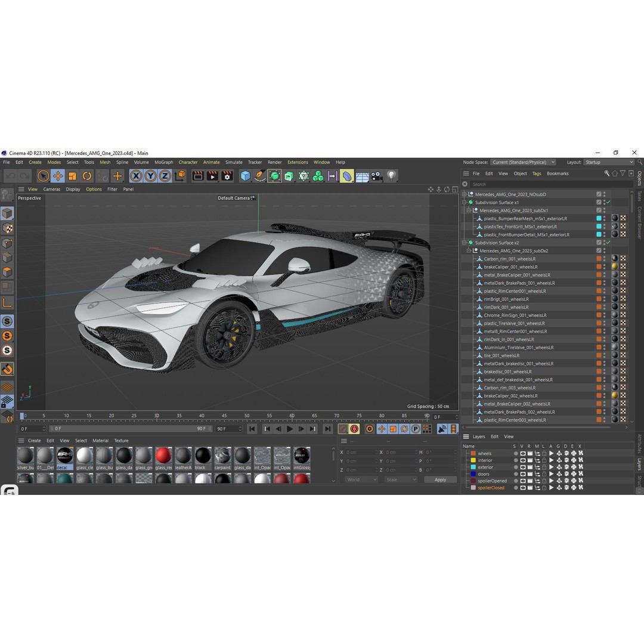Click the Floor grid icon
Screen dimensions: 644x644
tap(362, 177)
